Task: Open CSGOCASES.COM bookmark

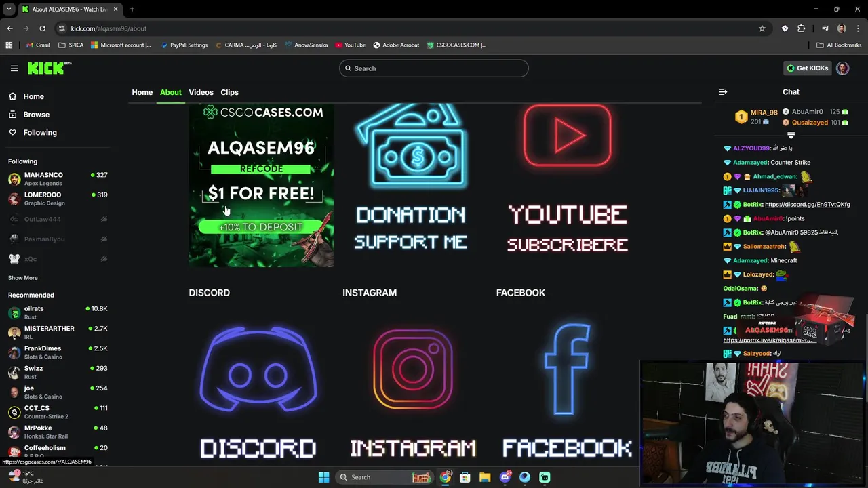Action: (x=456, y=45)
